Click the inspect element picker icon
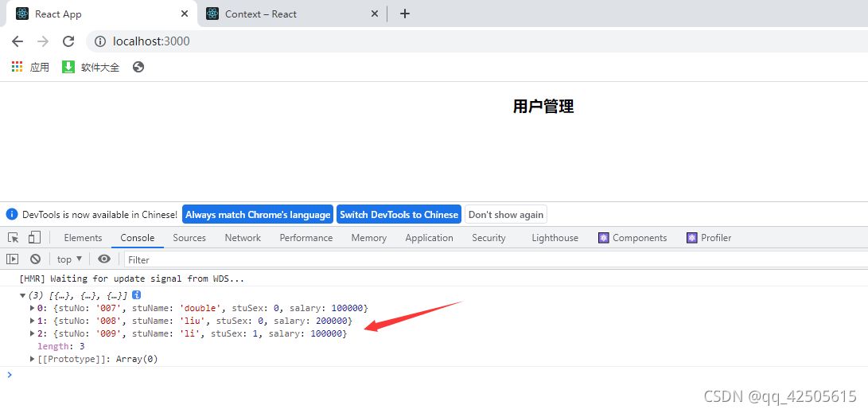The width and height of the screenshot is (868, 413). tap(14, 238)
